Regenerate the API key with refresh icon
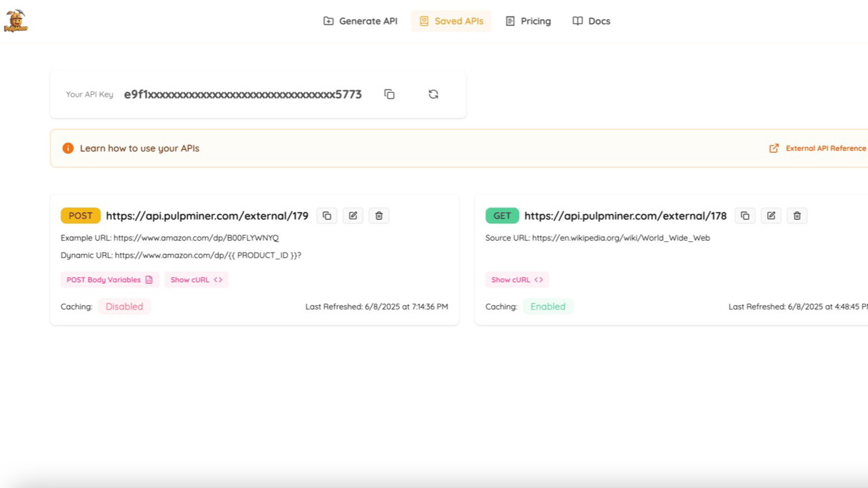 [x=433, y=94]
